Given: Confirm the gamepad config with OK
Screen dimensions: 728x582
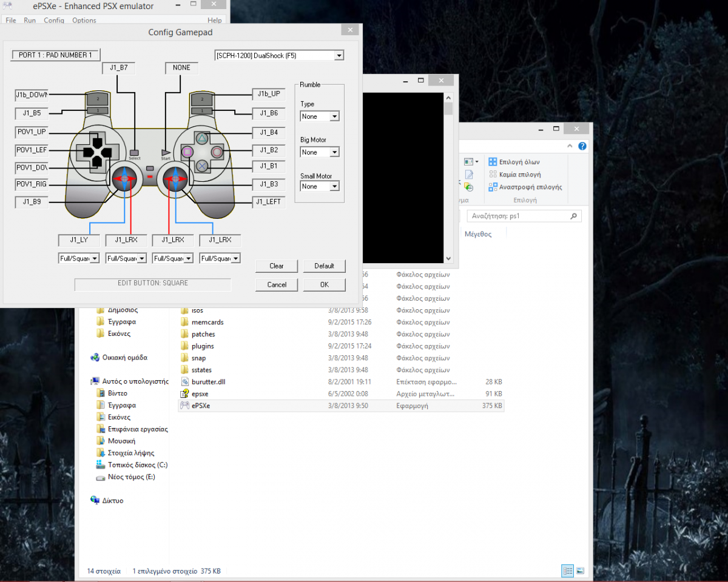Looking at the screenshot, I should (x=324, y=284).
